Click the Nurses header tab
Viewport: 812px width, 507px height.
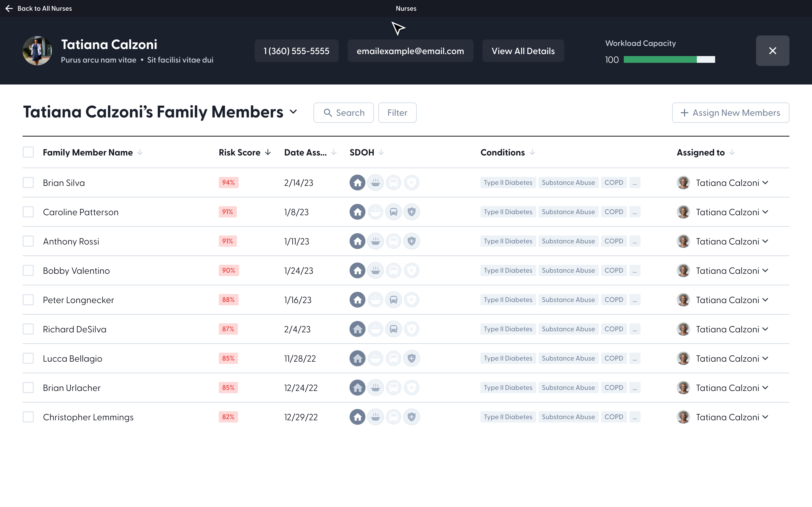(406, 8)
